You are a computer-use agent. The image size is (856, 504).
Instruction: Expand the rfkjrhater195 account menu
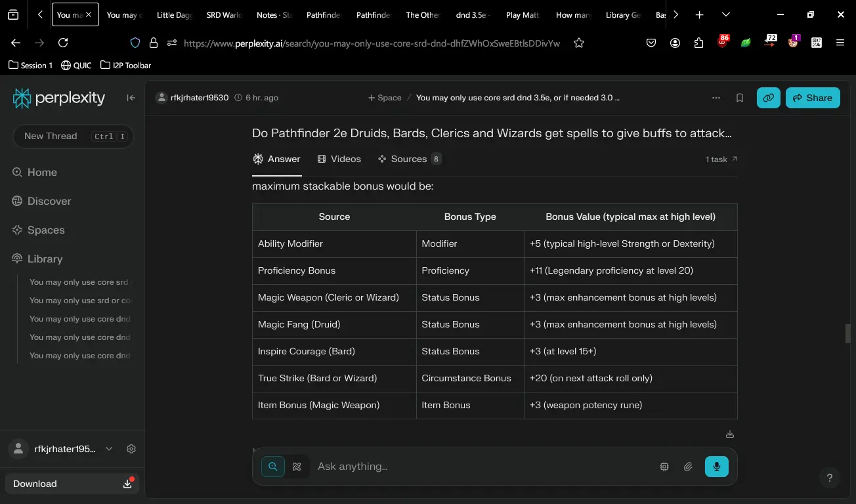pos(109,449)
